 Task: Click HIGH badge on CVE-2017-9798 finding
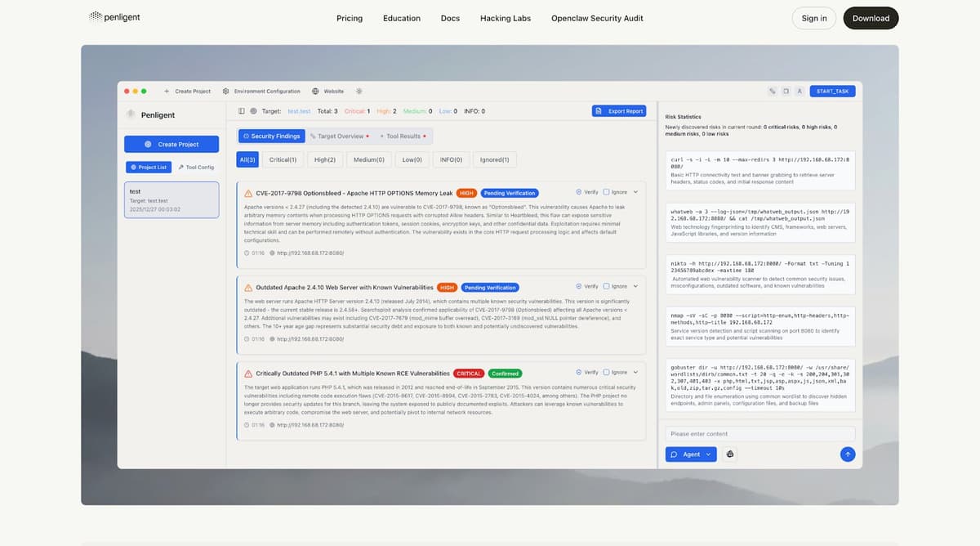466,194
